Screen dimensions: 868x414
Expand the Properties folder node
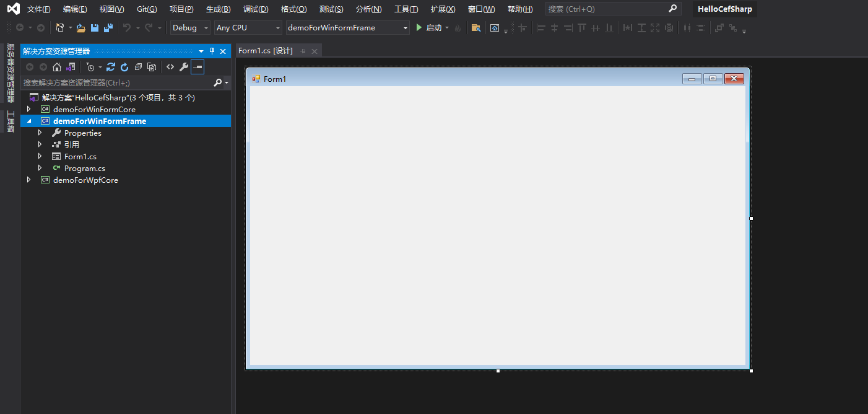40,133
